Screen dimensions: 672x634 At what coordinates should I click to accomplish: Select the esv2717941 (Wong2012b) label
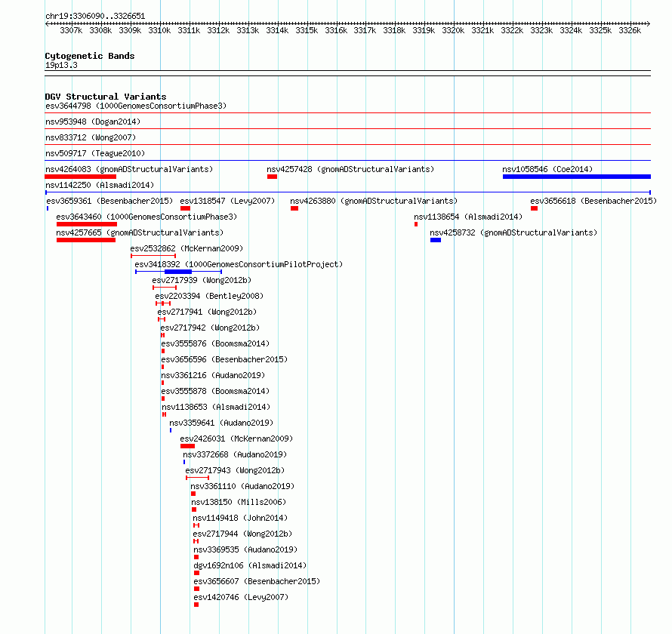[207, 312]
